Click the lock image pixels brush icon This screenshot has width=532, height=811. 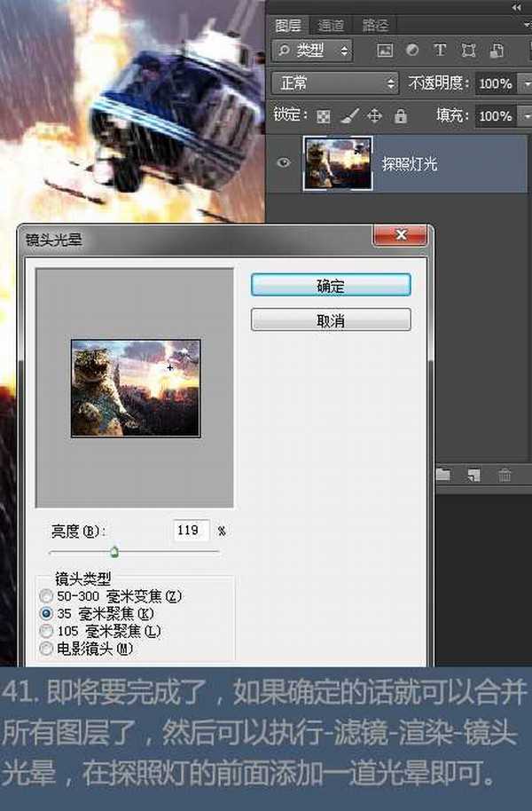tap(348, 116)
